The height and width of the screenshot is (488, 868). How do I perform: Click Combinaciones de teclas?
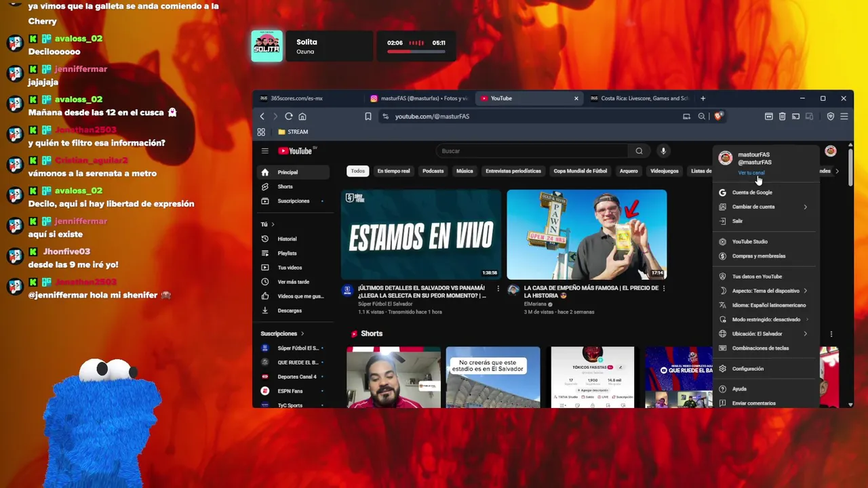coord(765,348)
